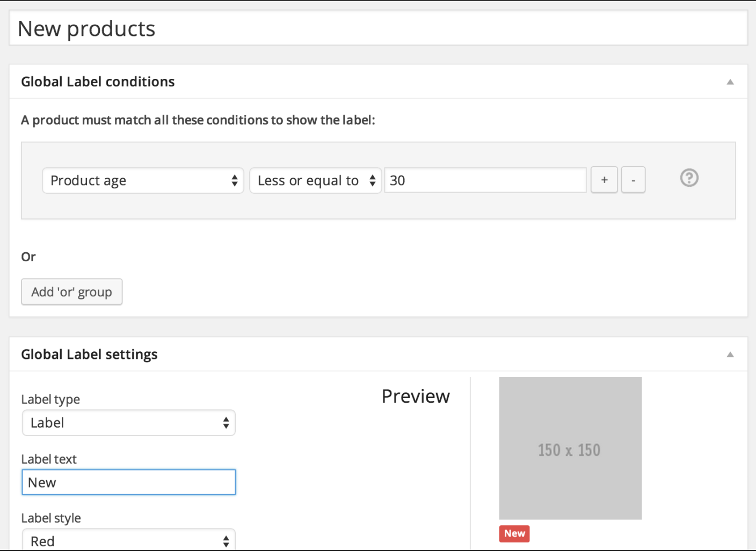Toggle the Global Label conditions section header
Screen dimensions: 756x551
98,82
